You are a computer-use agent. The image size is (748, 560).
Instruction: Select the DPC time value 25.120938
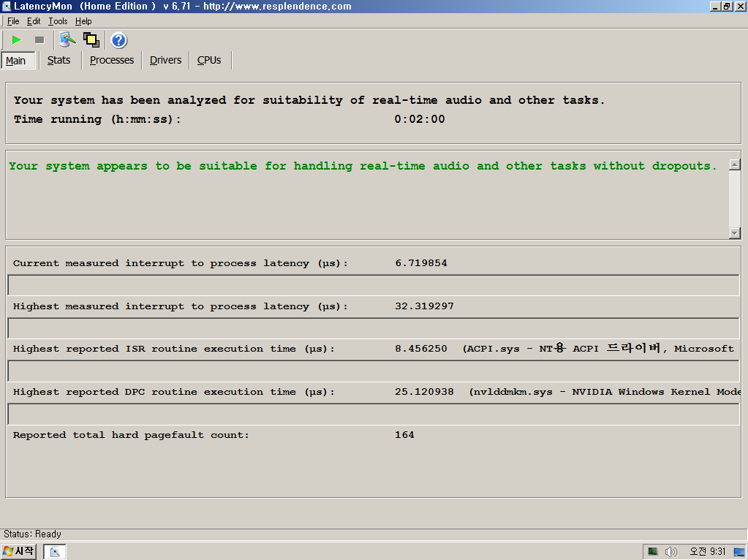coord(424,392)
